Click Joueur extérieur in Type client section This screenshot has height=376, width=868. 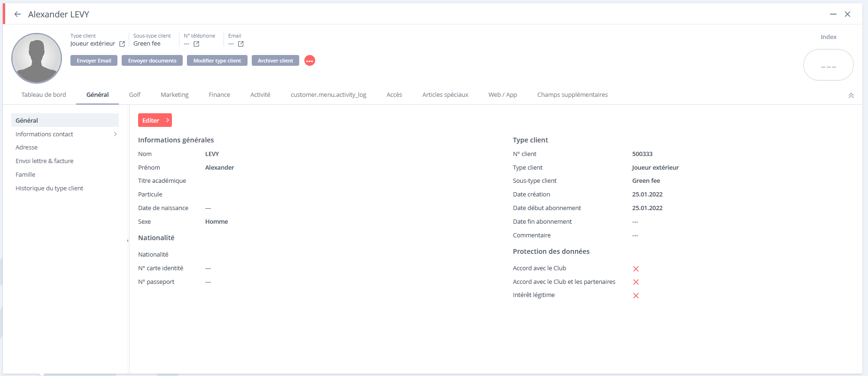655,167
